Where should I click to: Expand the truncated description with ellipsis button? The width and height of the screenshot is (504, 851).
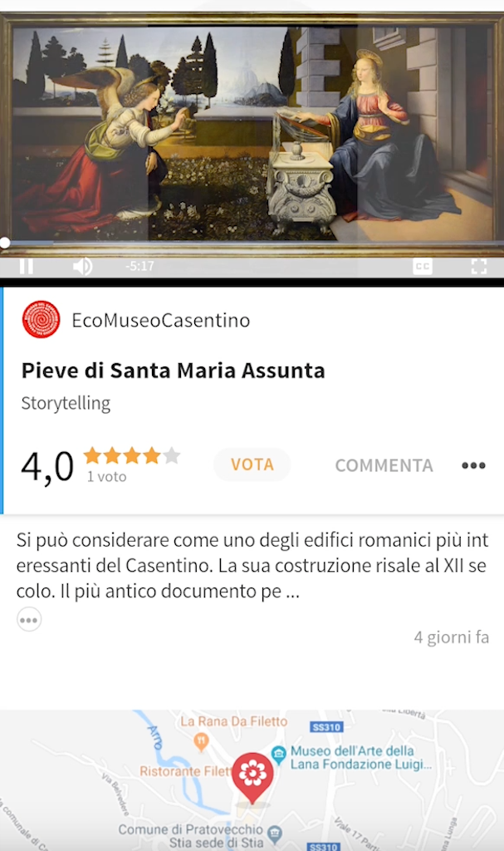pos(29,619)
